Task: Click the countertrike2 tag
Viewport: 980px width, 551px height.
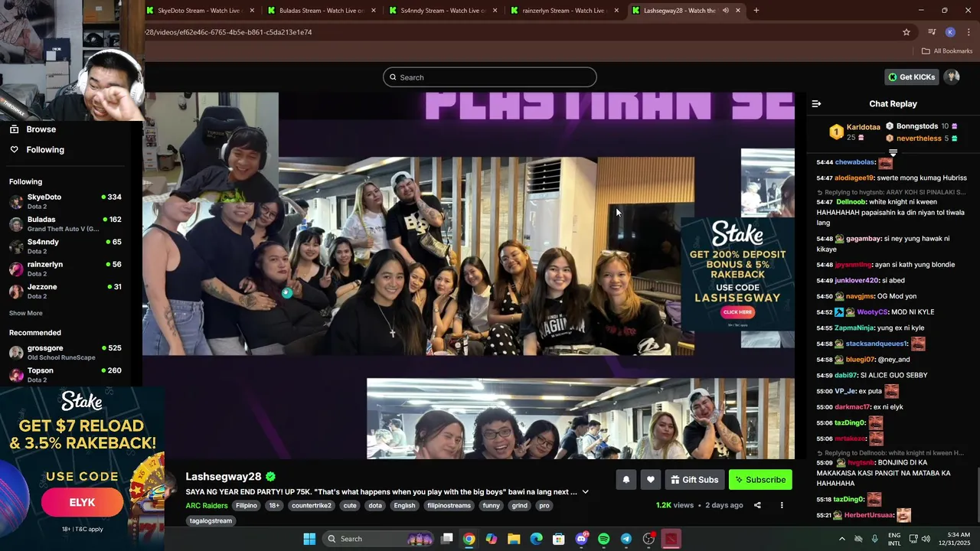Action: point(312,506)
